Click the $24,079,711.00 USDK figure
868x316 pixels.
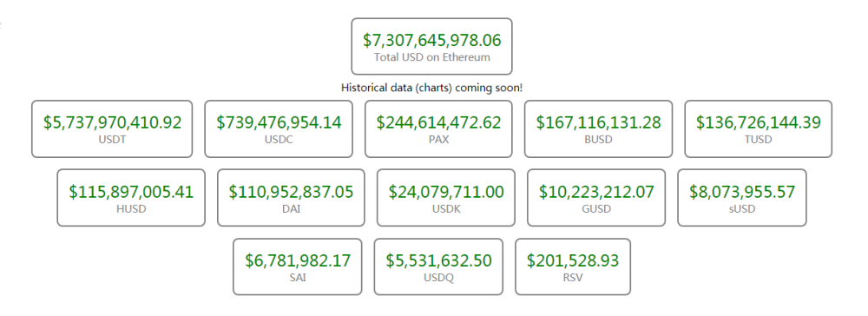pos(446,192)
